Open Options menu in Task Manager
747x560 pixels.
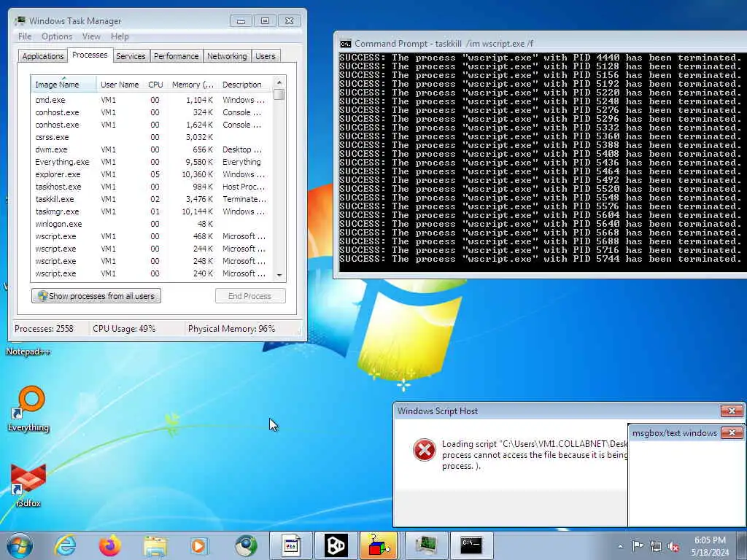click(57, 36)
